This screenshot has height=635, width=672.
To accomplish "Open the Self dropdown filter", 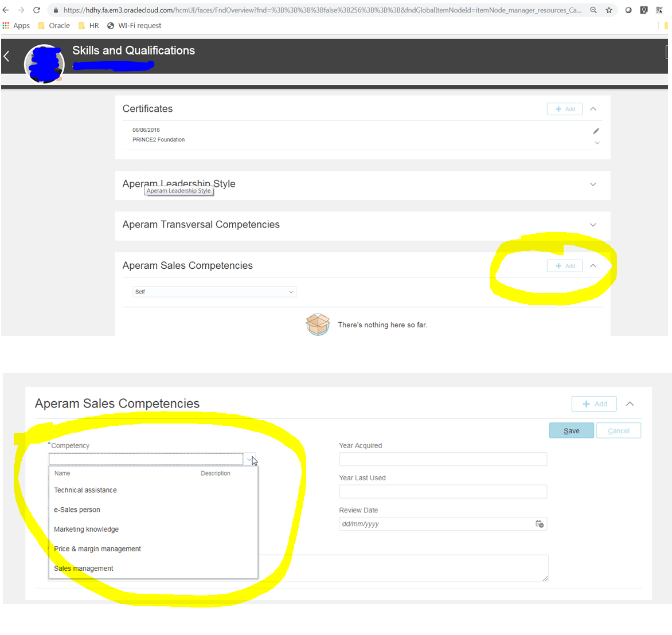I will click(x=214, y=292).
